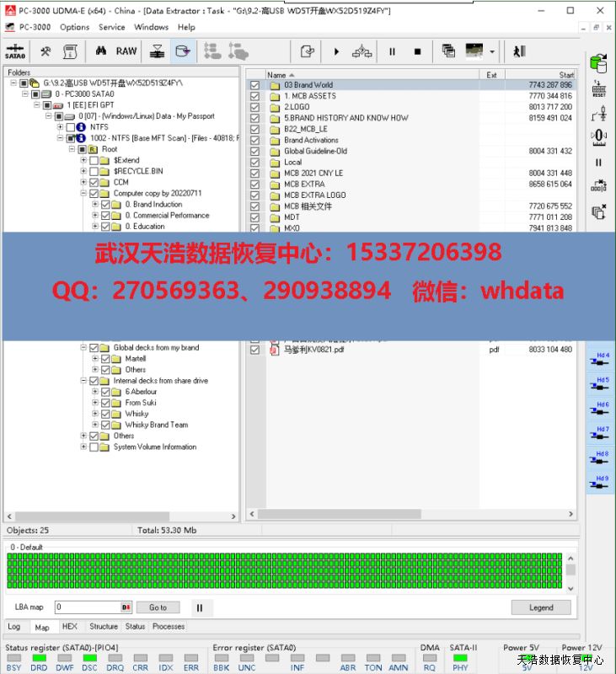
Task: Click the stop square toolbar button
Action: (417, 51)
